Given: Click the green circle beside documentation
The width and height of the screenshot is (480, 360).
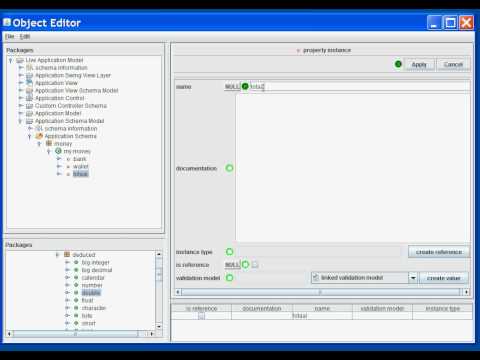Looking at the screenshot, I should [229, 168].
